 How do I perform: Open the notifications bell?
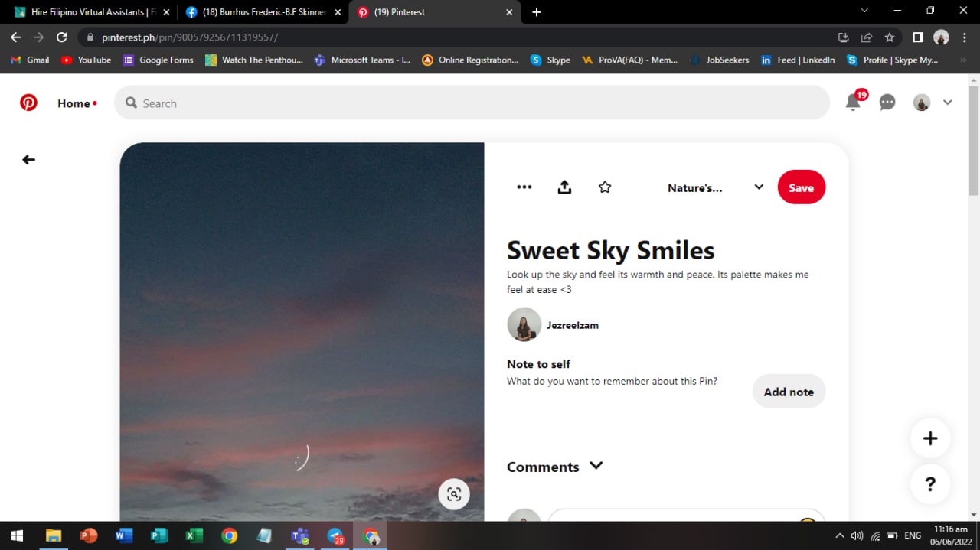pos(853,103)
